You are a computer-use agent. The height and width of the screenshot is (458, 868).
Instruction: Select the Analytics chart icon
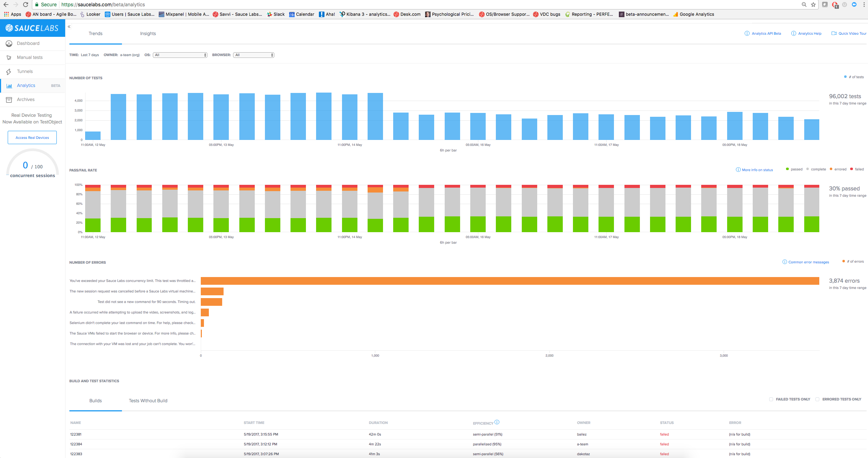[9, 86]
